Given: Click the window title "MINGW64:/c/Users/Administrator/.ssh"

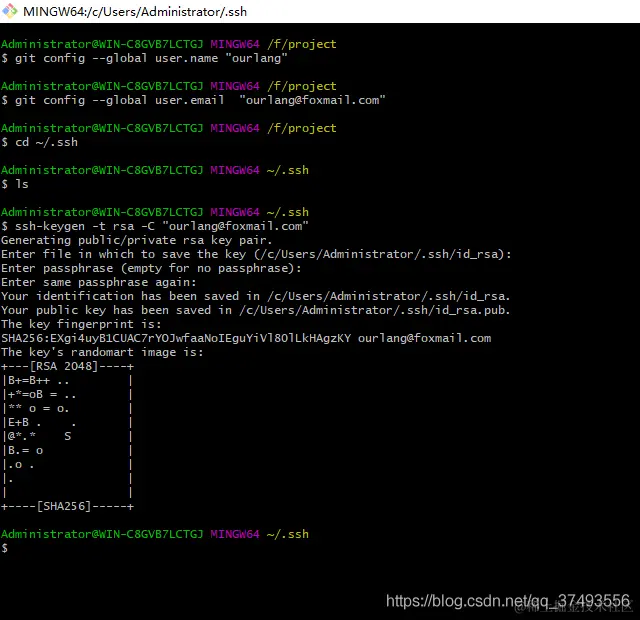Looking at the screenshot, I should pos(135,12).
